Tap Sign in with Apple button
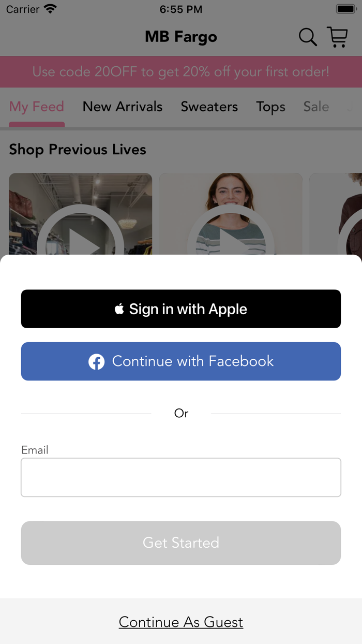 click(x=181, y=309)
